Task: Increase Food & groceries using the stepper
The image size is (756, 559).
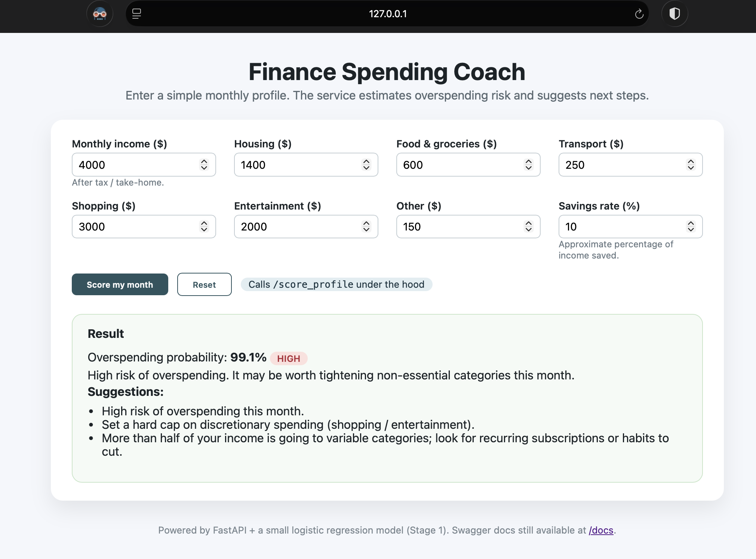Action: click(x=528, y=162)
